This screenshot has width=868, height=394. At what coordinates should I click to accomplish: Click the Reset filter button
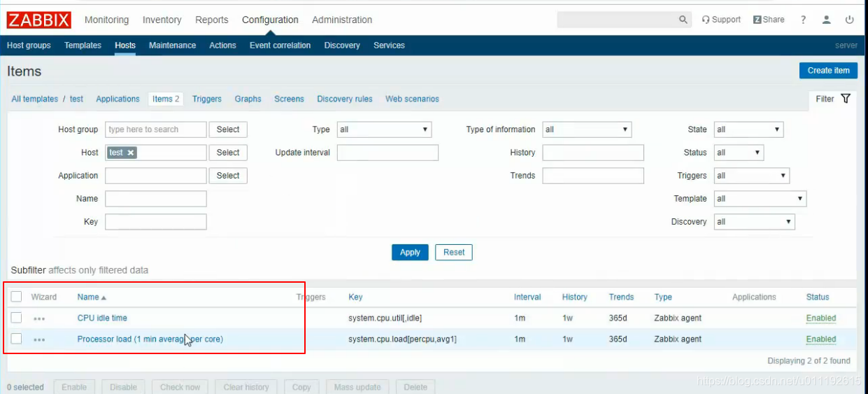click(454, 252)
